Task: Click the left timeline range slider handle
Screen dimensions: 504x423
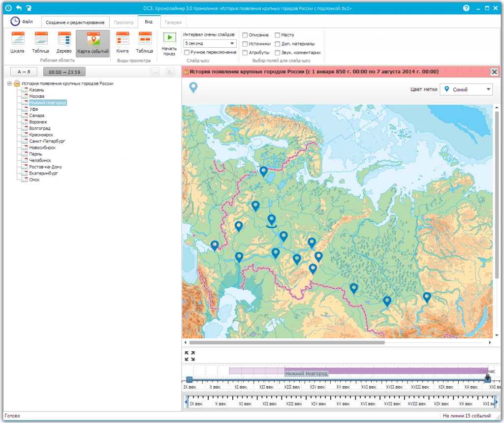Action: pyautogui.click(x=189, y=379)
